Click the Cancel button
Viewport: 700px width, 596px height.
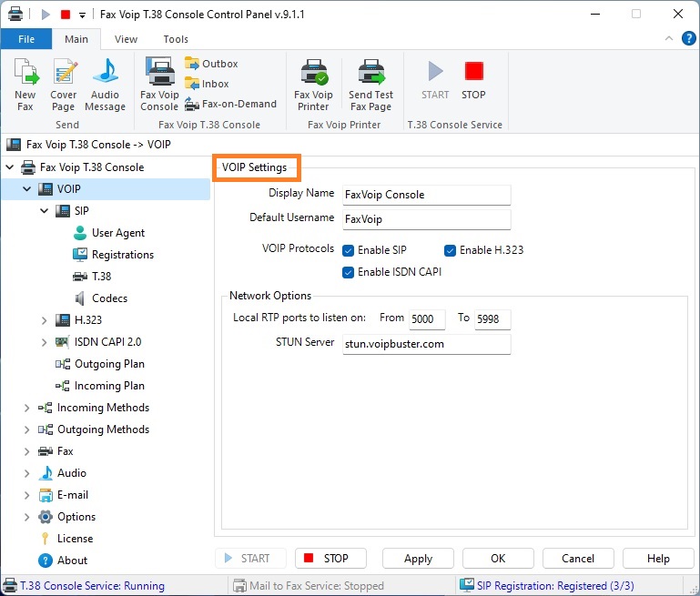(x=578, y=559)
